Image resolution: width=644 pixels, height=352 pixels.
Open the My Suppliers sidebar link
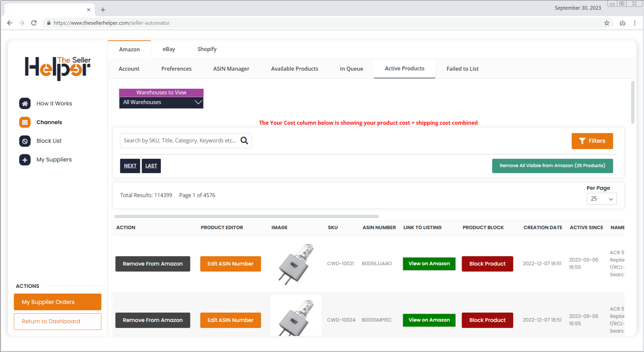[x=54, y=159]
